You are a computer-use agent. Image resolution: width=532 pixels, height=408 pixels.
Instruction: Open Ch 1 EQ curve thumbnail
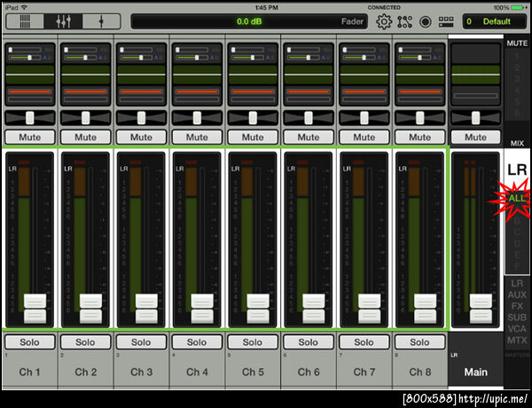(x=30, y=75)
